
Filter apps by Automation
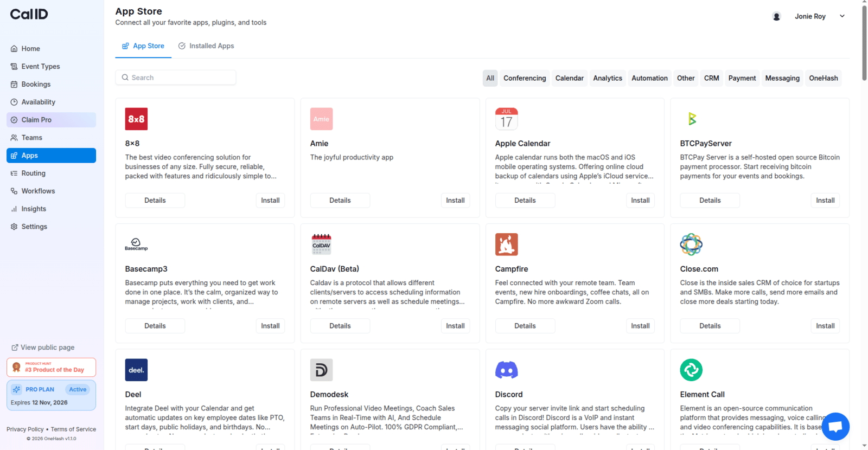click(649, 78)
